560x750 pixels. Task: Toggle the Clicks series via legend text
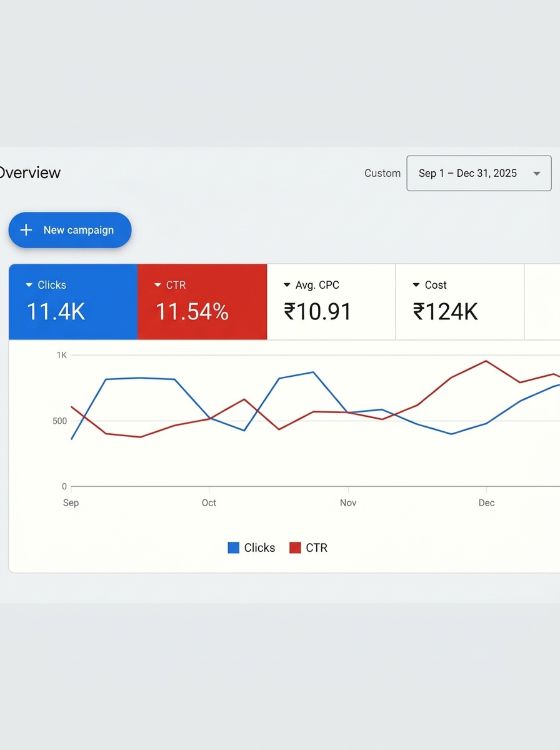coord(259,548)
